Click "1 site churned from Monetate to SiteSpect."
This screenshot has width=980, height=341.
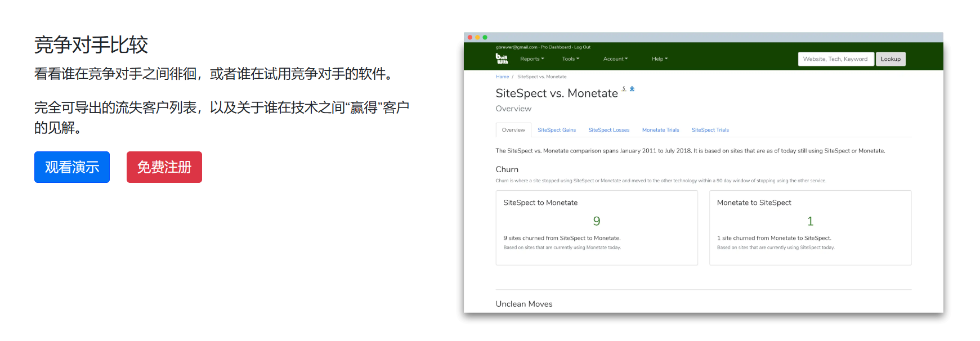point(774,238)
